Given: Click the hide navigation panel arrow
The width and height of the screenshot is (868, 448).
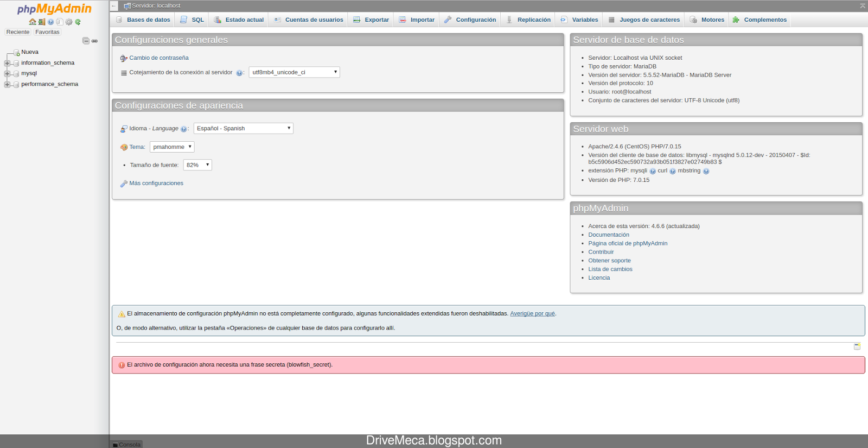Looking at the screenshot, I should (x=114, y=6).
